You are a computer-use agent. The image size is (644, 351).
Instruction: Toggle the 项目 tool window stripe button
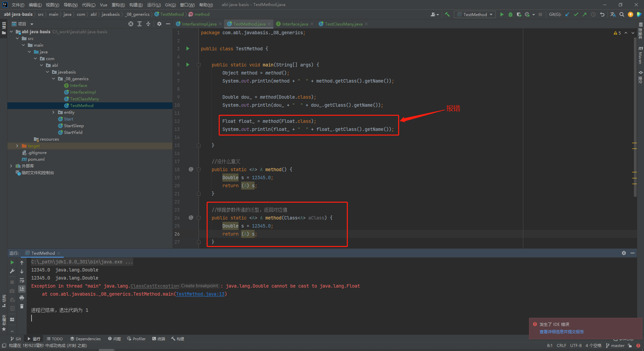click(x=4, y=28)
